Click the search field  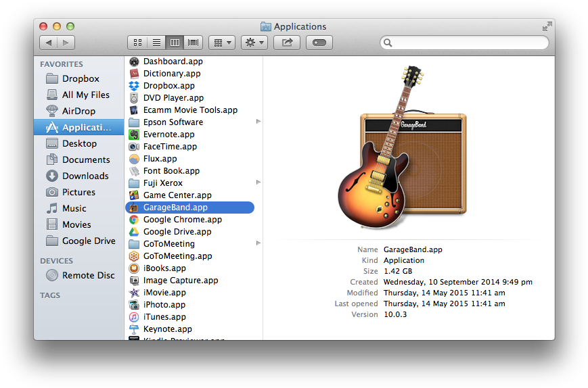(464, 43)
